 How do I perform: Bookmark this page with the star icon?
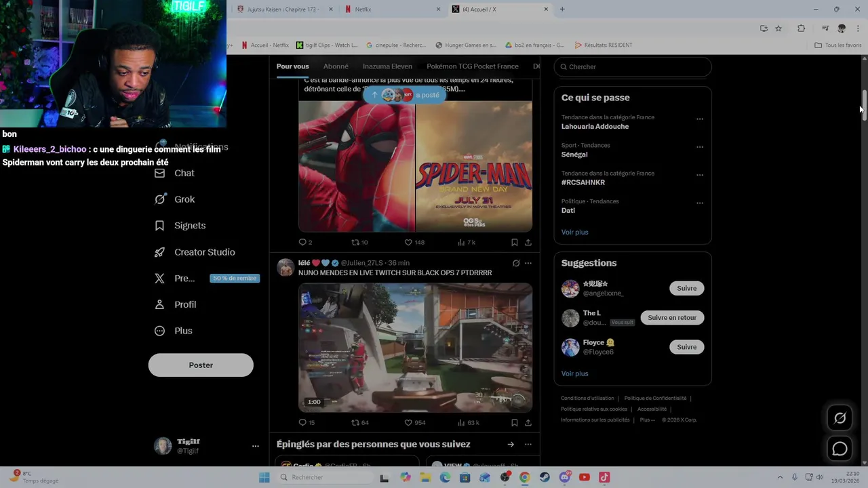coord(778,28)
